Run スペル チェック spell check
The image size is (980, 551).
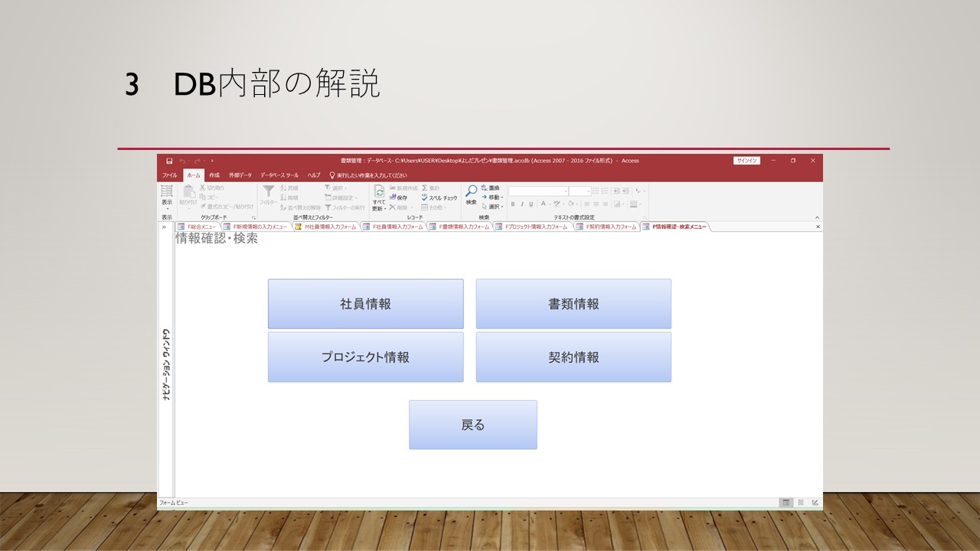(439, 198)
